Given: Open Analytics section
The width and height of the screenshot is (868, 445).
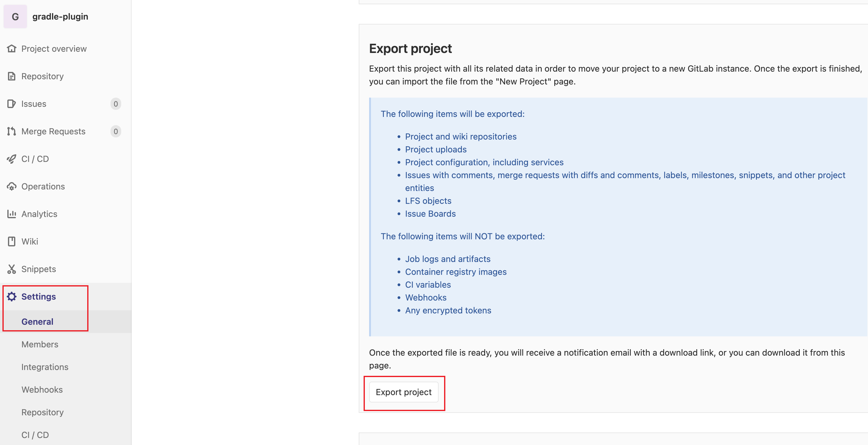Looking at the screenshot, I should pyautogui.click(x=39, y=214).
